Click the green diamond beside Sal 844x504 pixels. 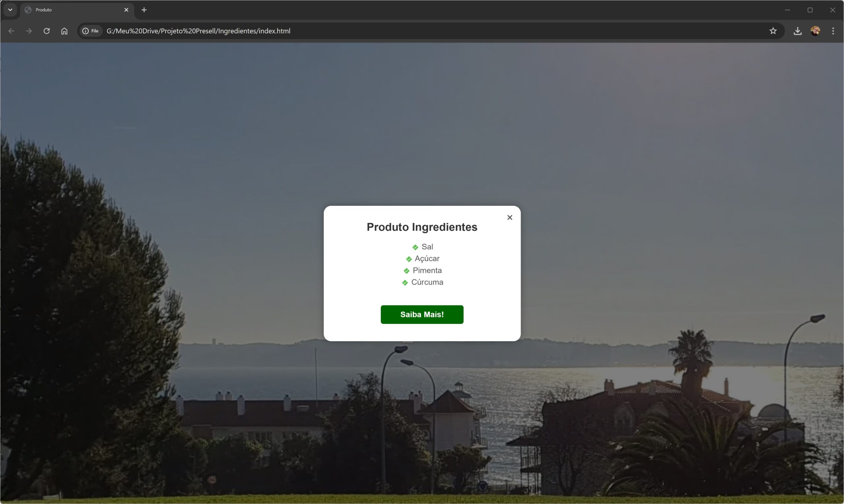pyautogui.click(x=415, y=247)
